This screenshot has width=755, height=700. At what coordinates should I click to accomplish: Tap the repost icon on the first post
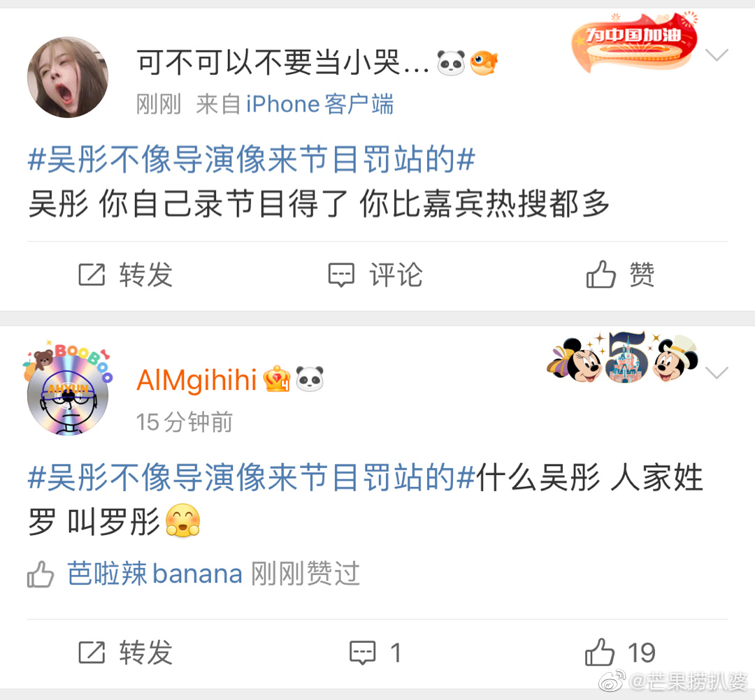92,275
